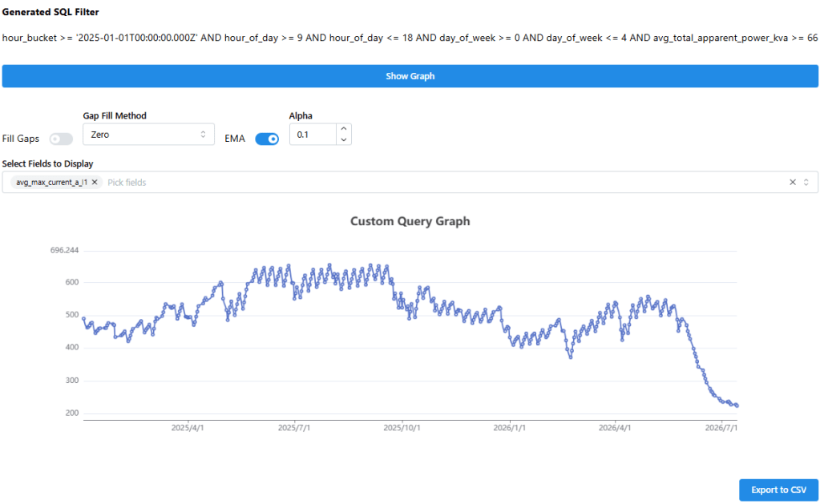
Task: Click the 696.244 y-axis maximum label
Action: (x=64, y=251)
